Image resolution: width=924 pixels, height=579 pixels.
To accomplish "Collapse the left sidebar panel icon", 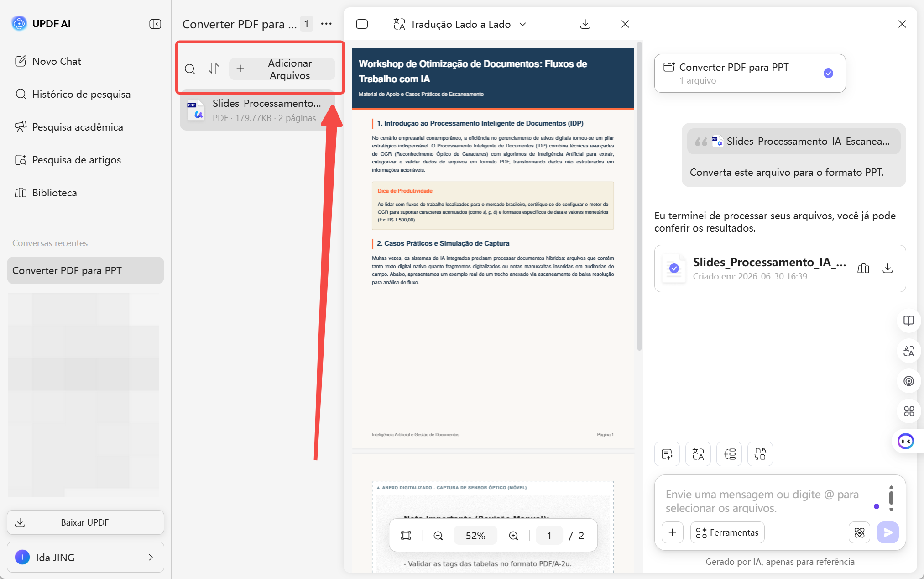I will point(155,24).
